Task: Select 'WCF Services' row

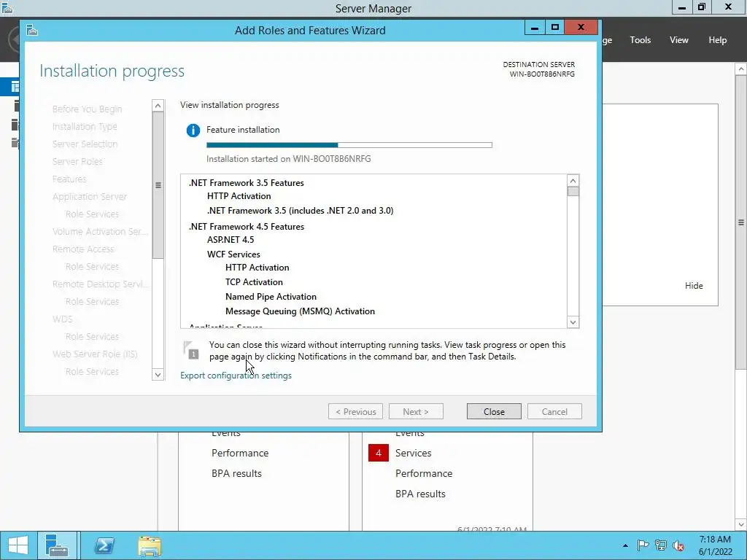Action: click(233, 254)
